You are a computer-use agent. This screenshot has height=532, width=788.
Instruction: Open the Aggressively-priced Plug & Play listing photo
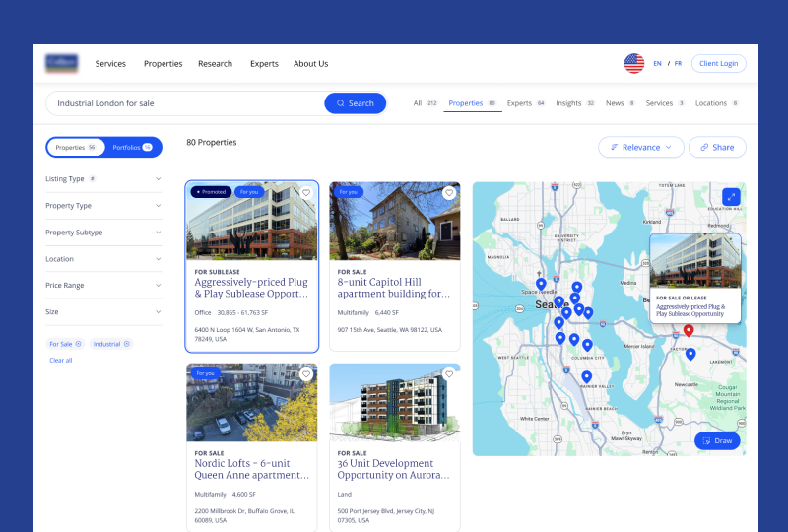[252, 221]
